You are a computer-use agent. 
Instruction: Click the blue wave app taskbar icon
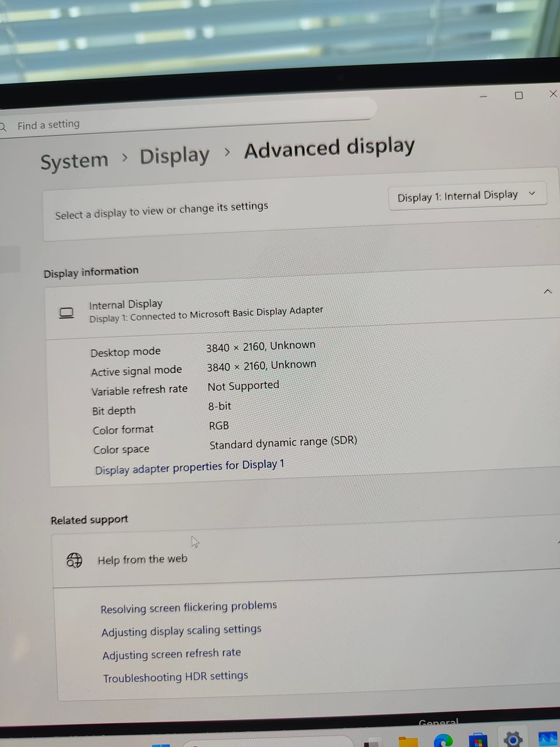pos(548,738)
